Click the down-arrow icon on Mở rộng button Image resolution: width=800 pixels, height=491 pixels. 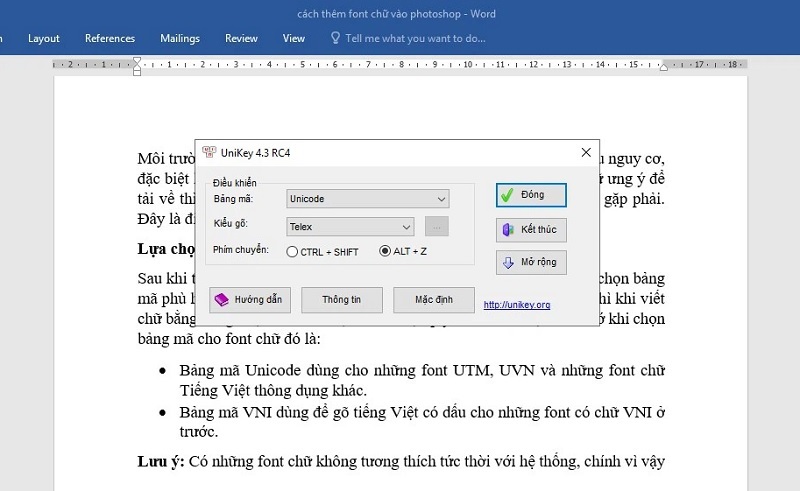pyautogui.click(x=508, y=262)
